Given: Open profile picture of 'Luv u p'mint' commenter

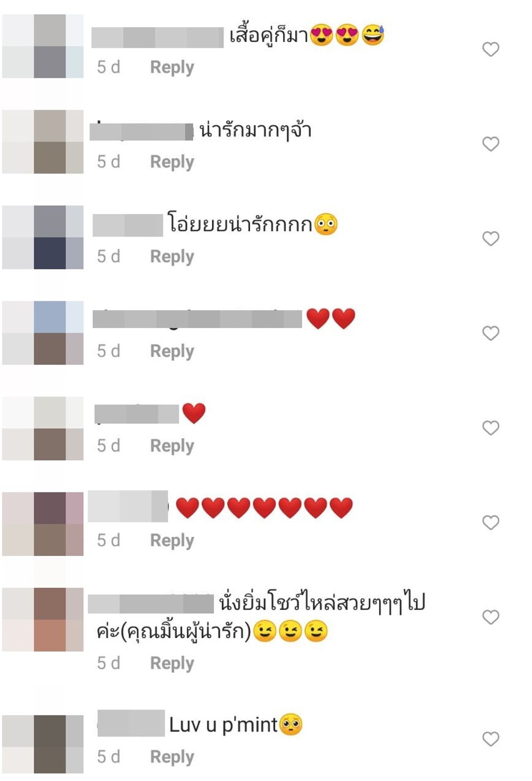Looking at the screenshot, I should click(43, 744).
